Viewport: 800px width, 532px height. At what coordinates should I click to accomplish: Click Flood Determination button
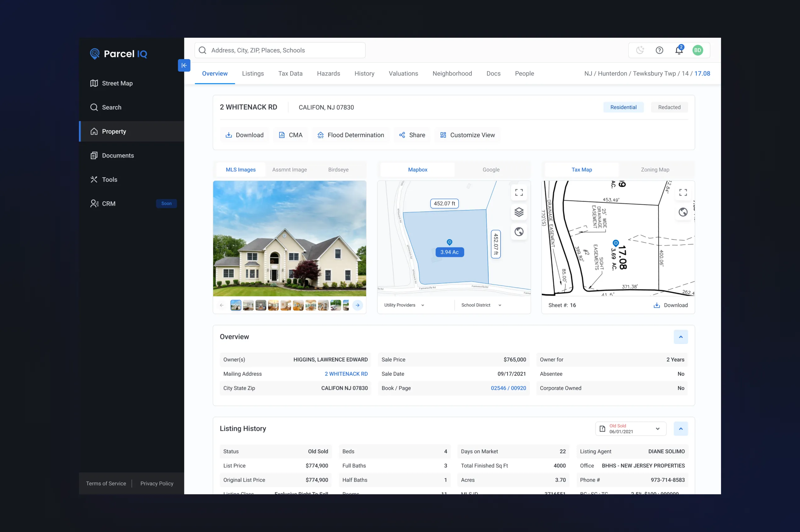point(351,135)
